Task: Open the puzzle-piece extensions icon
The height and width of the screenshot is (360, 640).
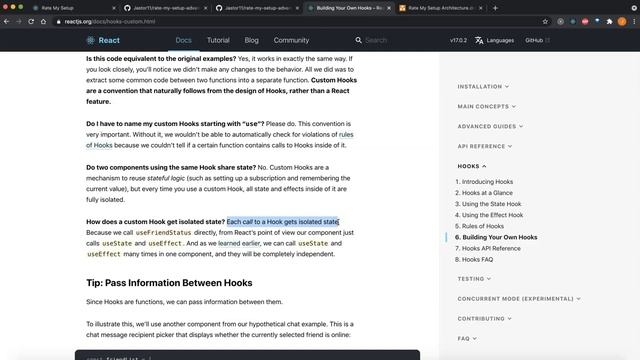Action: (x=609, y=22)
